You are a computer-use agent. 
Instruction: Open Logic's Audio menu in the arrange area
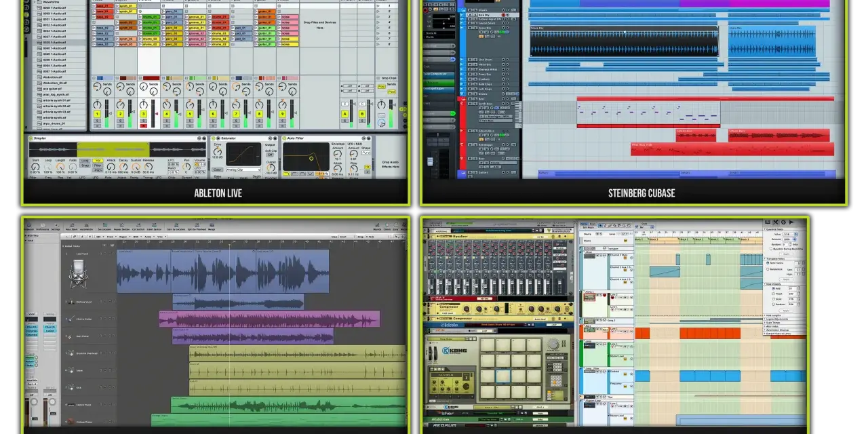148,237
